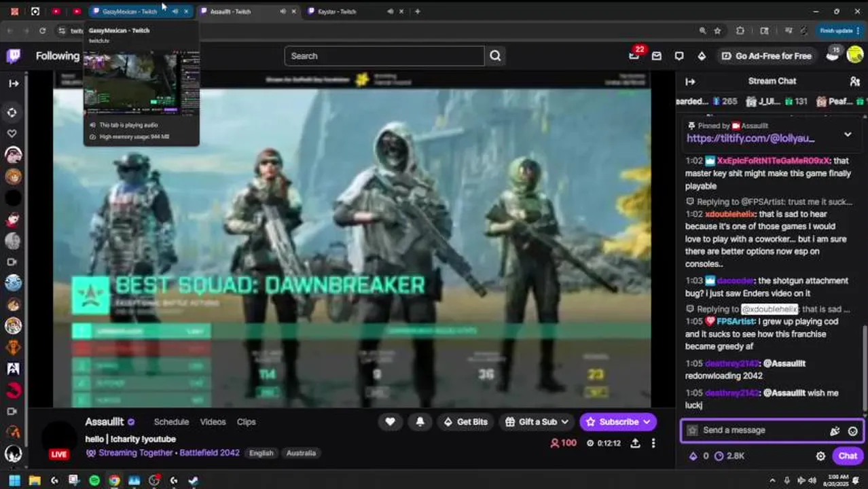Screen dimensions: 868x489
Task: Click the browser reload icon
Action: pyautogui.click(x=42, y=31)
